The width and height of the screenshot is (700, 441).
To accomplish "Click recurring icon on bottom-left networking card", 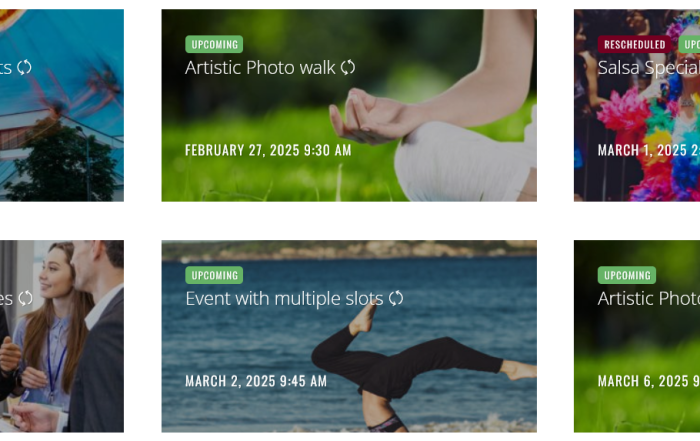I will tap(25, 298).
